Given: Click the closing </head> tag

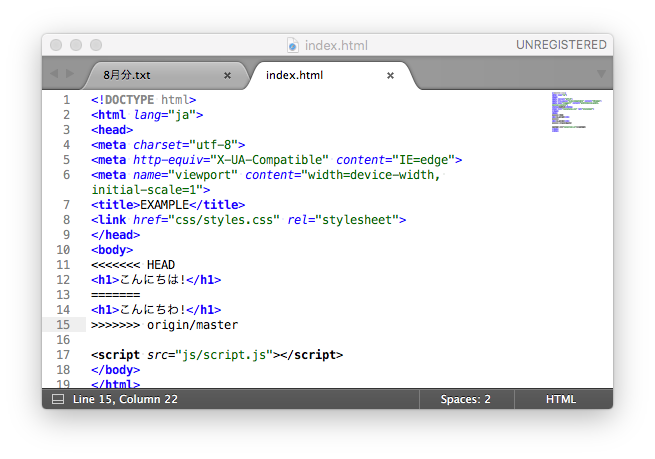Looking at the screenshot, I should (x=115, y=235).
